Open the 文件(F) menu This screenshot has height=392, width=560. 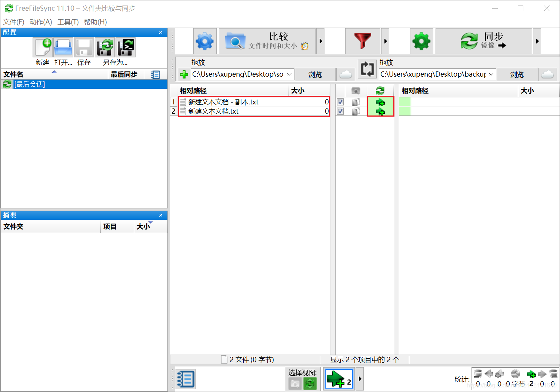click(x=14, y=22)
